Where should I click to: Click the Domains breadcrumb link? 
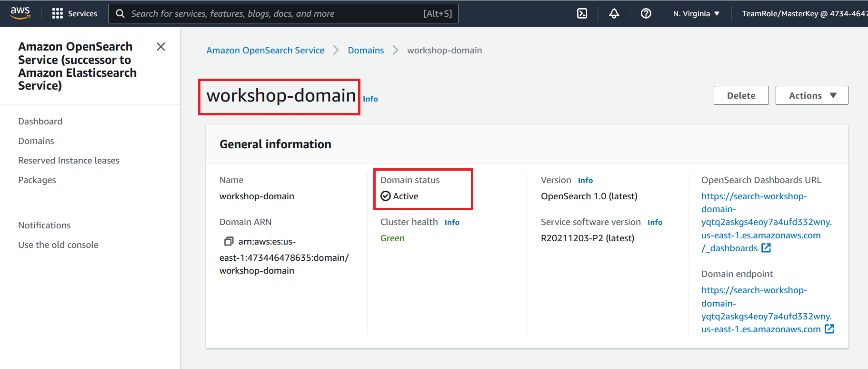[x=366, y=50]
